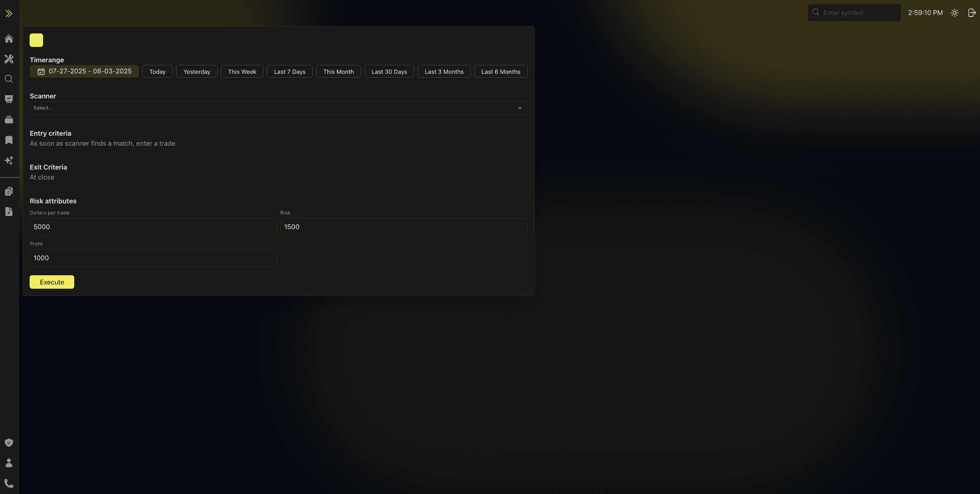Expand the sidebar with double chevron
Viewport: 980px width, 494px height.
pos(9,14)
